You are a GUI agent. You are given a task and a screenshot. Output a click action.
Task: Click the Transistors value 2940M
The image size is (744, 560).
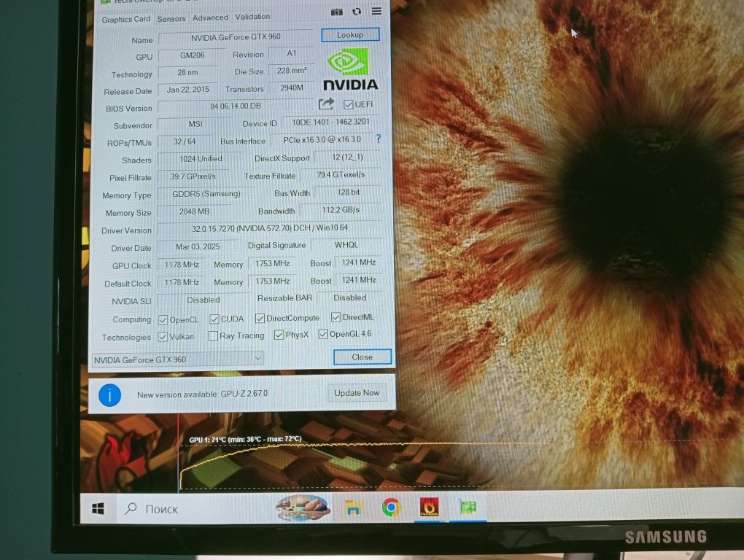click(x=291, y=87)
